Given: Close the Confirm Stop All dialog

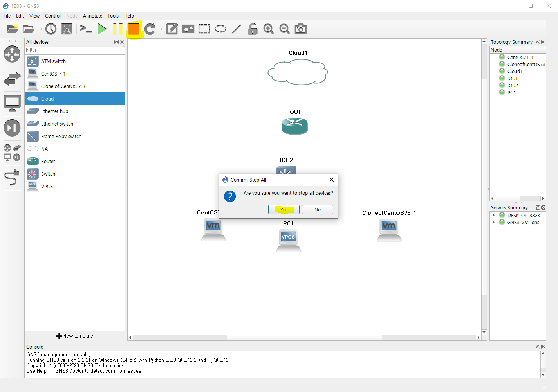Looking at the screenshot, I should 332,180.
